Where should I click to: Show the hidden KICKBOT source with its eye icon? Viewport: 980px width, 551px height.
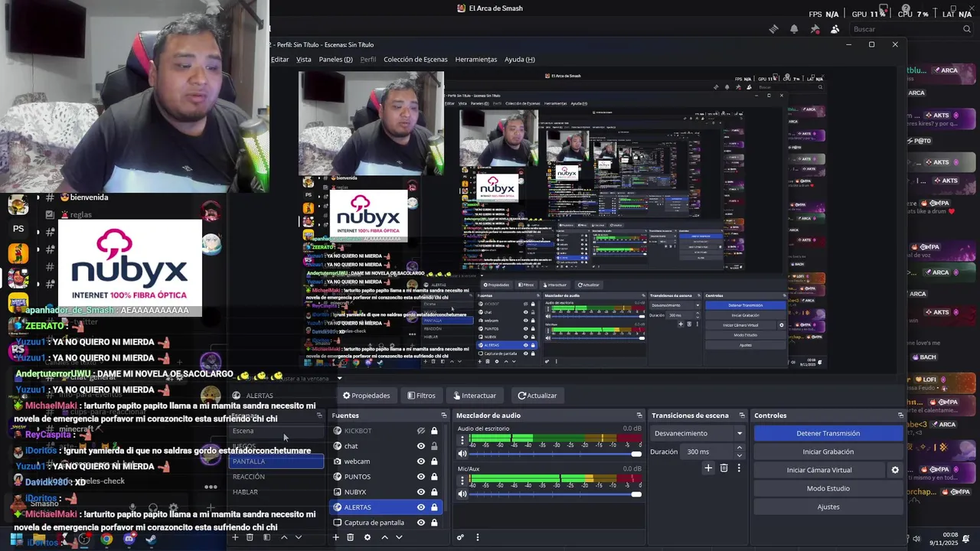[420, 431]
